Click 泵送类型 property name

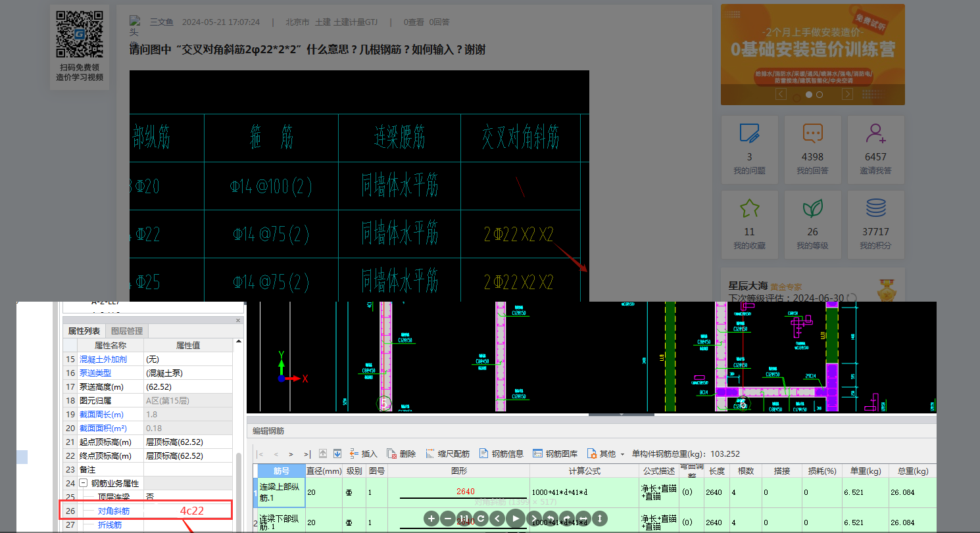point(95,373)
